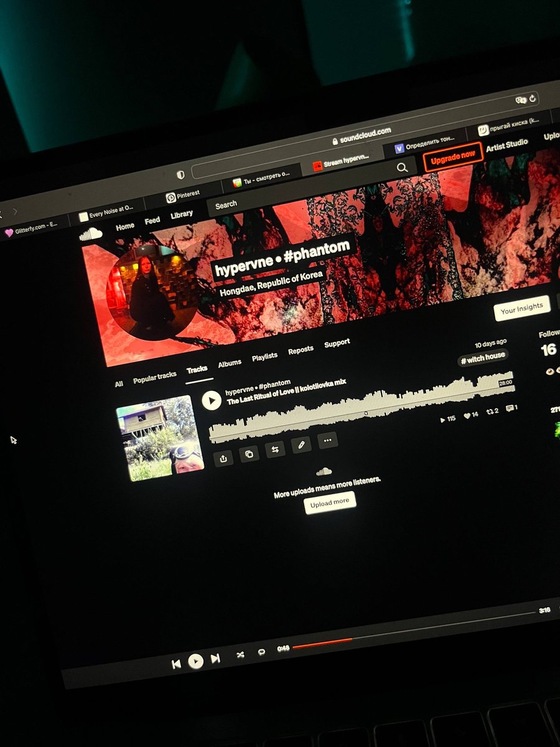Click play in the bottom player bar
Viewport: 560px width, 747px height.
pos(195,661)
